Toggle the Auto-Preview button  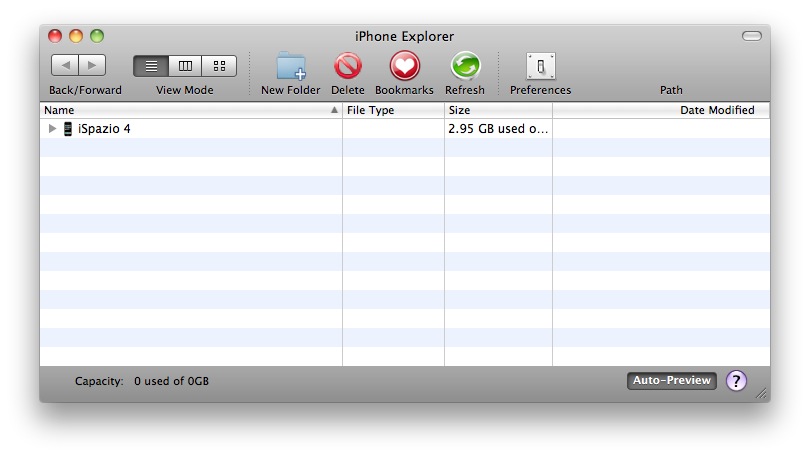tap(672, 381)
